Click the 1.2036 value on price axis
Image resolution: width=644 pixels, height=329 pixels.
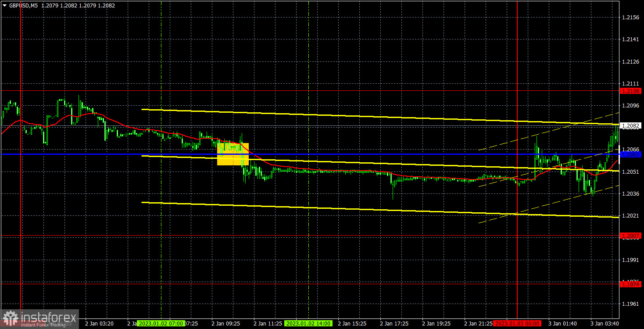(630, 194)
